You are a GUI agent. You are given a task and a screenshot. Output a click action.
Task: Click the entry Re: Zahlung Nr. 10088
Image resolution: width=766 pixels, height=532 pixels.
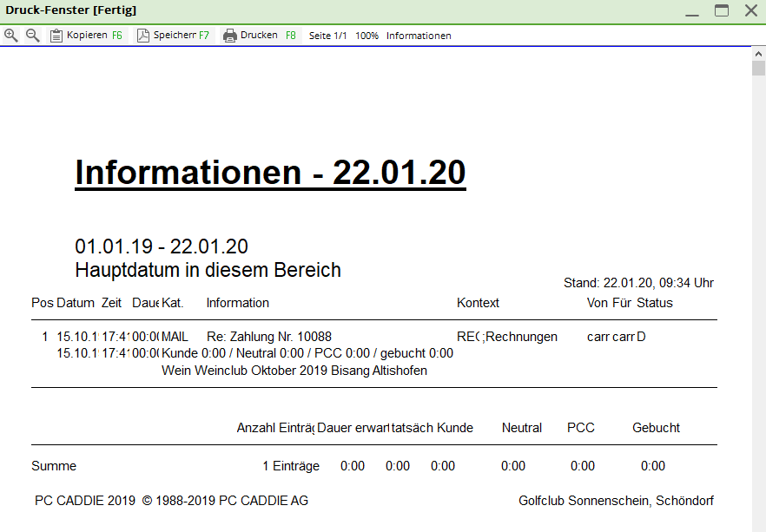point(269,337)
